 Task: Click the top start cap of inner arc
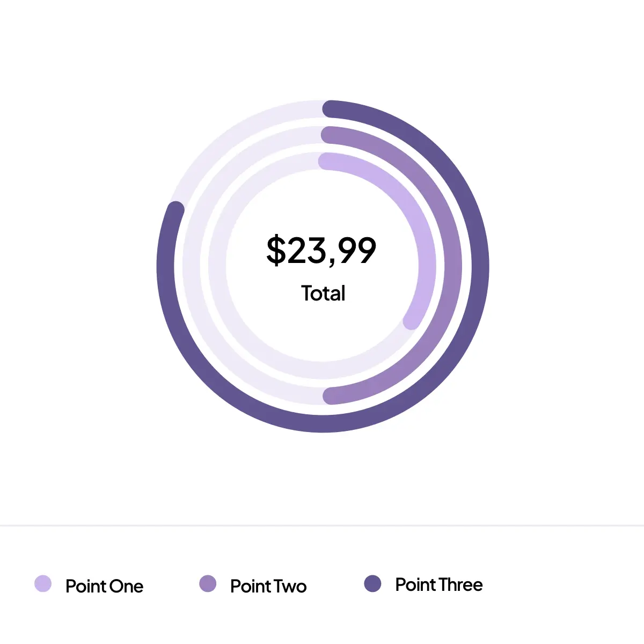(x=327, y=162)
